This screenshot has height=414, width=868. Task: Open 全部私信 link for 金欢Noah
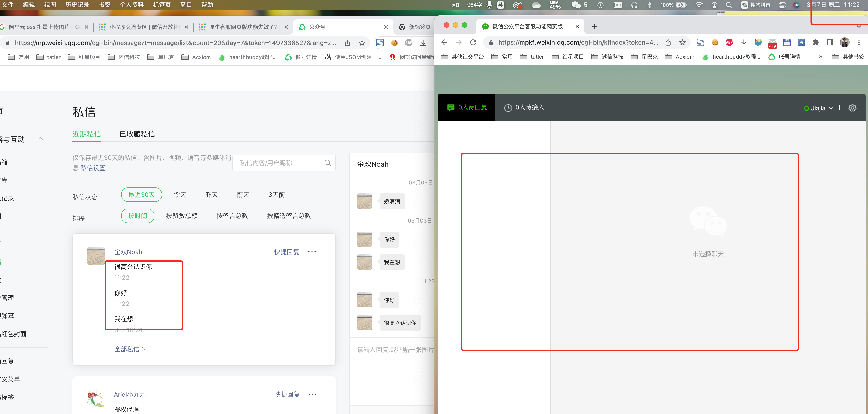pyautogui.click(x=129, y=349)
